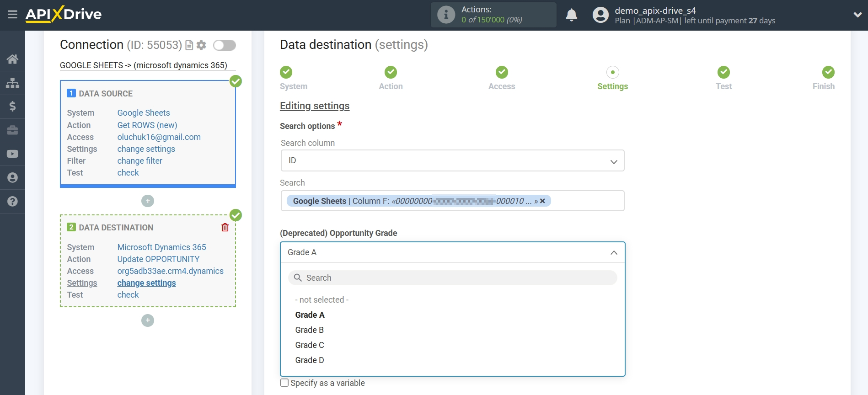Open the org5adb33ae.crm4.dynamics access link

[170, 271]
